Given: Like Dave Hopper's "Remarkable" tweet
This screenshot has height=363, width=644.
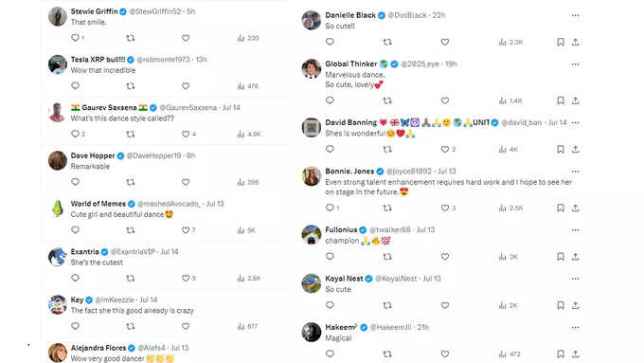Looking at the screenshot, I should click(x=186, y=182).
